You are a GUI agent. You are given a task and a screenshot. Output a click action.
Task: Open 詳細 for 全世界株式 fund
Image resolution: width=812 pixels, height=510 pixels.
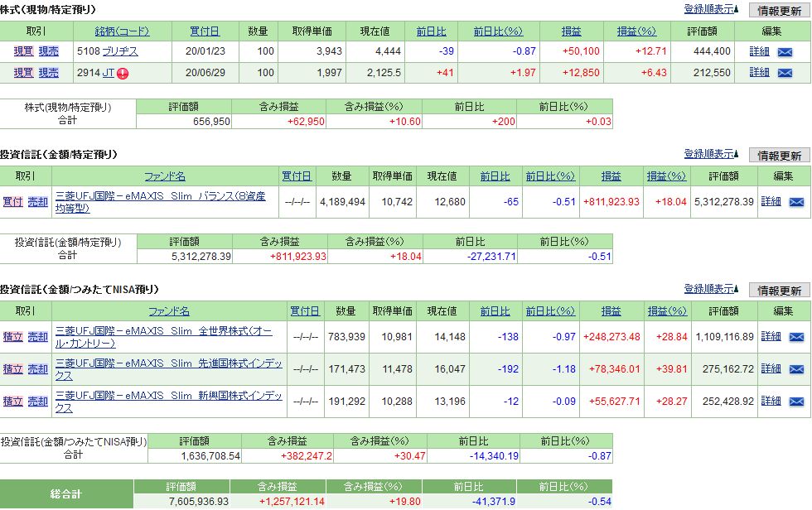pyautogui.click(x=771, y=337)
